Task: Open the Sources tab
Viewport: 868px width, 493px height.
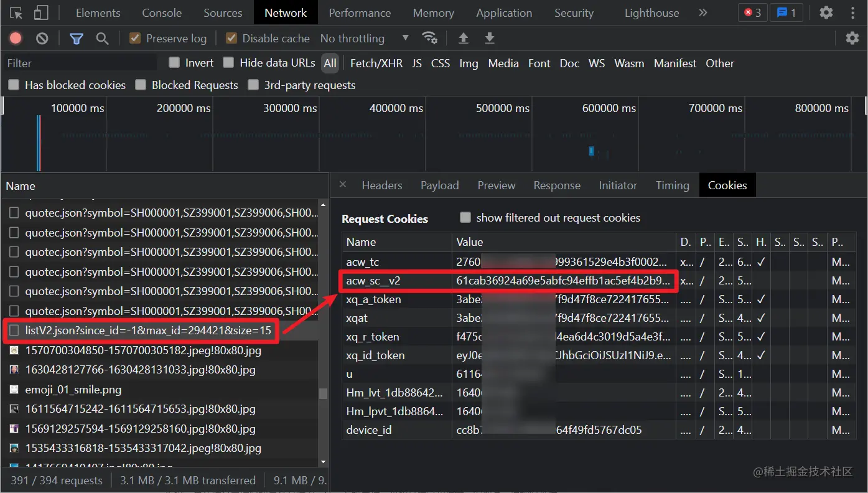Action: click(x=223, y=12)
